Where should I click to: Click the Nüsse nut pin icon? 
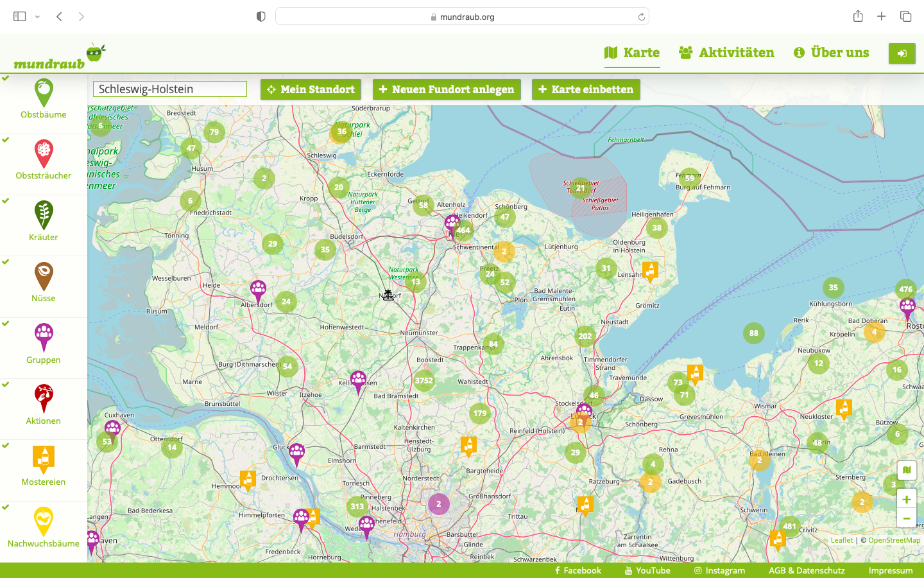click(x=44, y=276)
